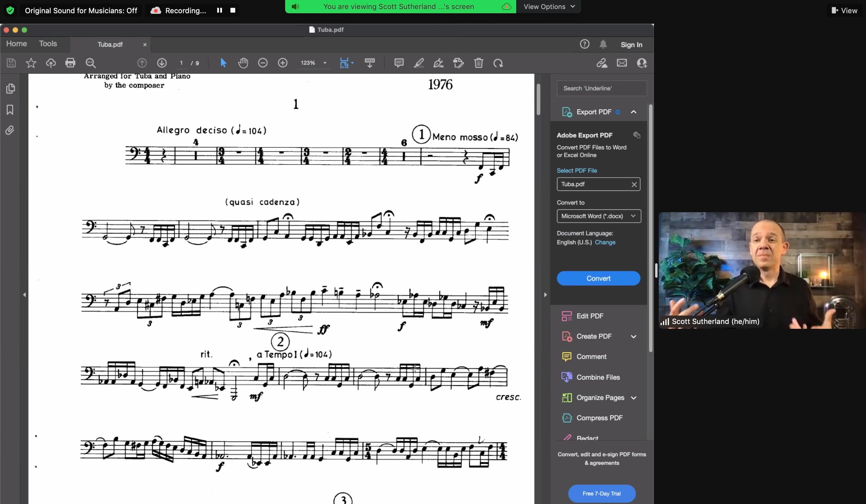
Task: Select the Highlight text pen tool
Action: (x=419, y=63)
